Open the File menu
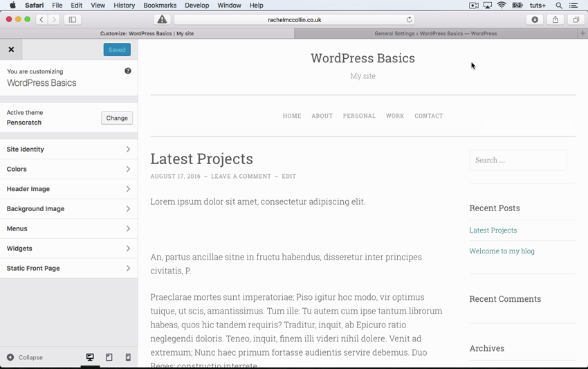588x369 pixels. (57, 6)
